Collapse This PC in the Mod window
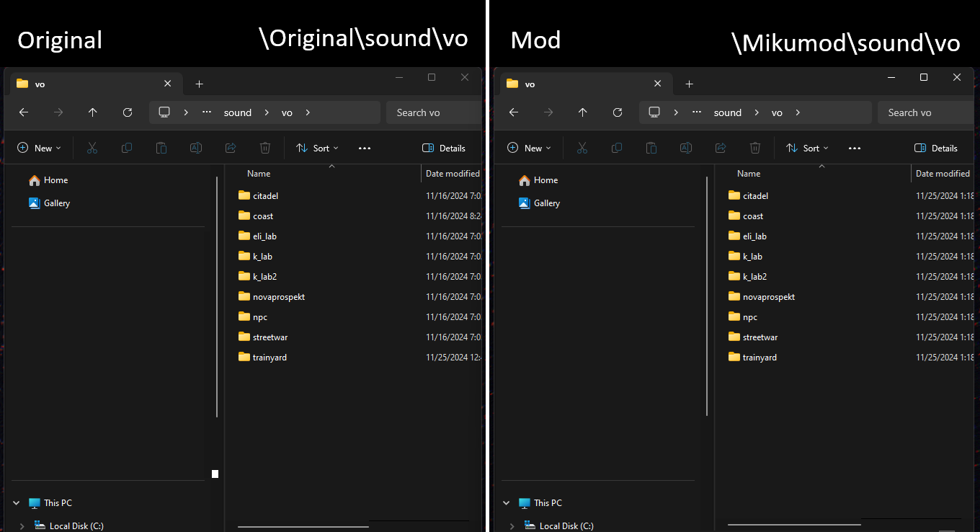Image resolution: width=980 pixels, height=532 pixels. (x=506, y=503)
